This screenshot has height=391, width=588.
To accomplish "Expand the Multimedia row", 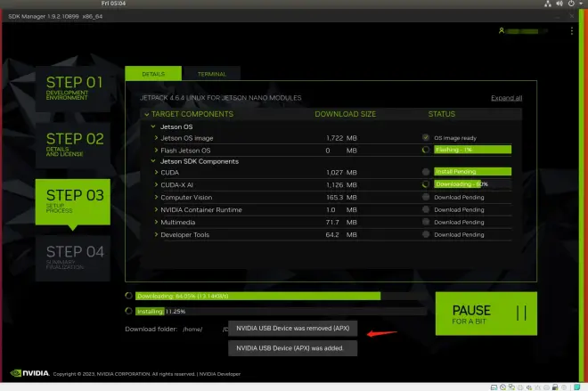I will click(156, 222).
